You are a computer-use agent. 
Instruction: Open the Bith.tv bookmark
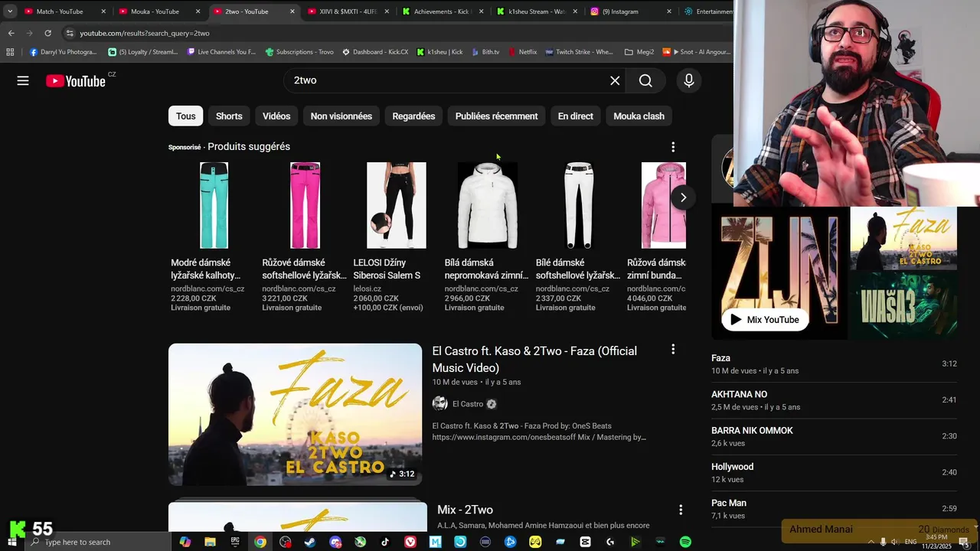click(485, 52)
